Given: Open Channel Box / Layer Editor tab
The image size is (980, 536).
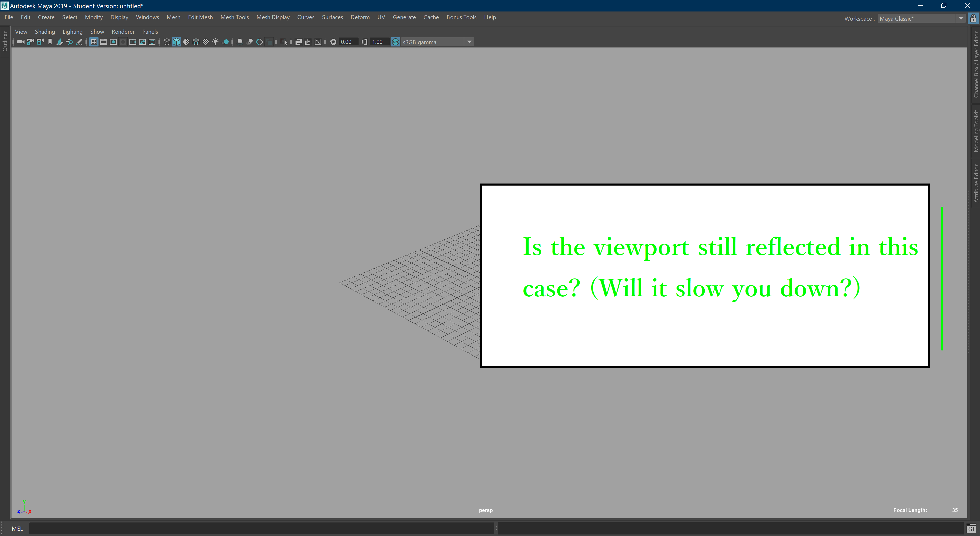Looking at the screenshot, I should tap(976, 65).
